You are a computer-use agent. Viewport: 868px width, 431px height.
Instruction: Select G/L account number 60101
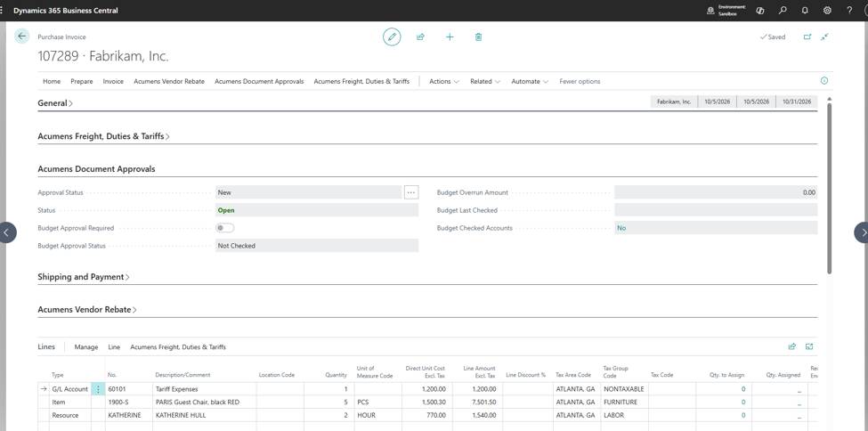click(x=128, y=389)
